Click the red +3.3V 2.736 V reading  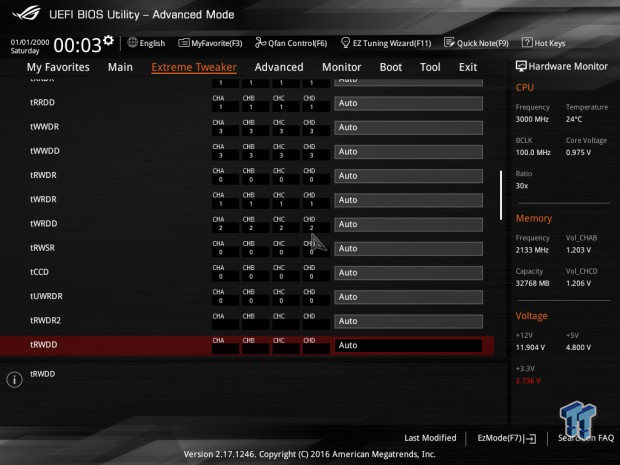528,381
